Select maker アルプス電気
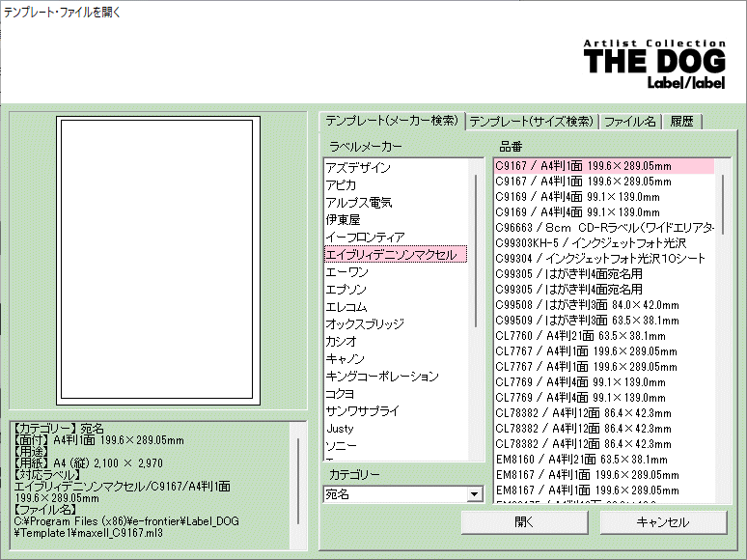The width and height of the screenshot is (747, 560). coord(396,202)
